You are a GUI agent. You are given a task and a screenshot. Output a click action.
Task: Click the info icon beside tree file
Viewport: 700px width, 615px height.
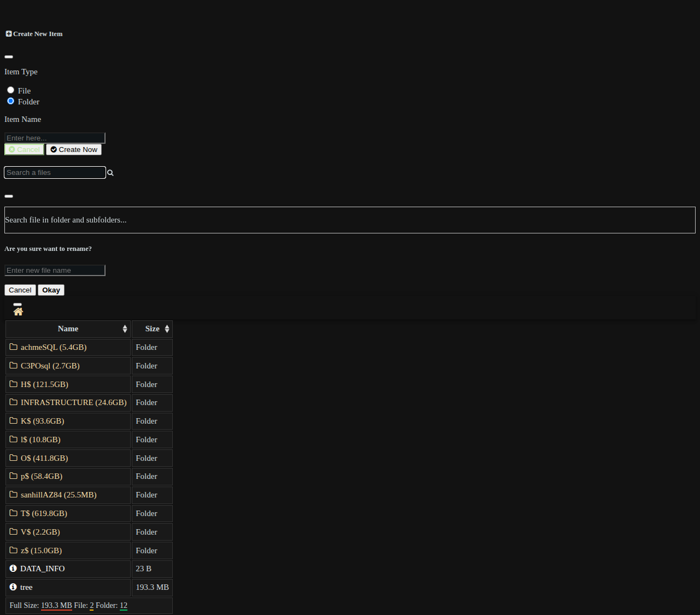(13, 587)
